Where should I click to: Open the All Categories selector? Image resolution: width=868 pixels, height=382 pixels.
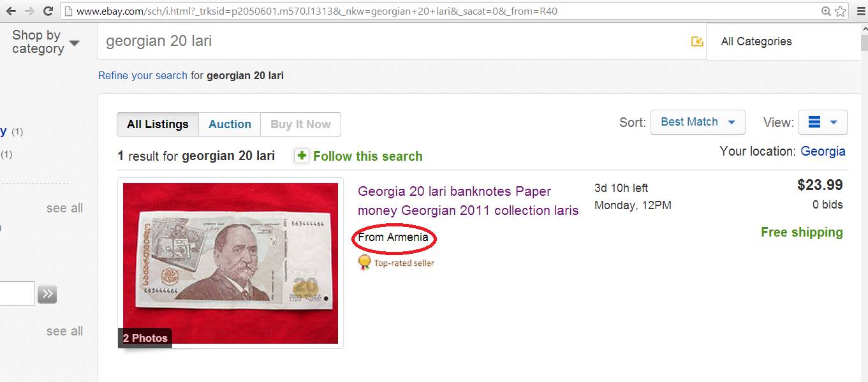pyautogui.click(x=783, y=41)
